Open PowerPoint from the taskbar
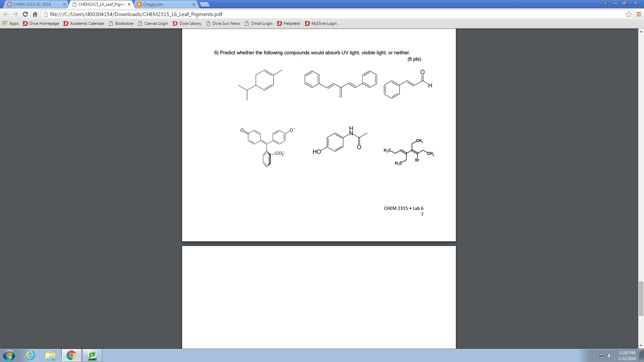This screenshot has height=362, width=644. [x=92, y=355]
